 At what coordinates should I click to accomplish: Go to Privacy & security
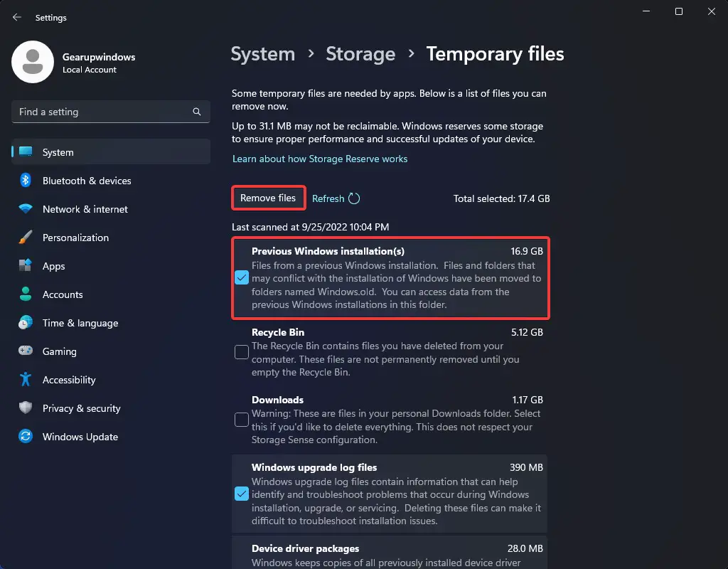pyautogui.click(x=81, y=408)
